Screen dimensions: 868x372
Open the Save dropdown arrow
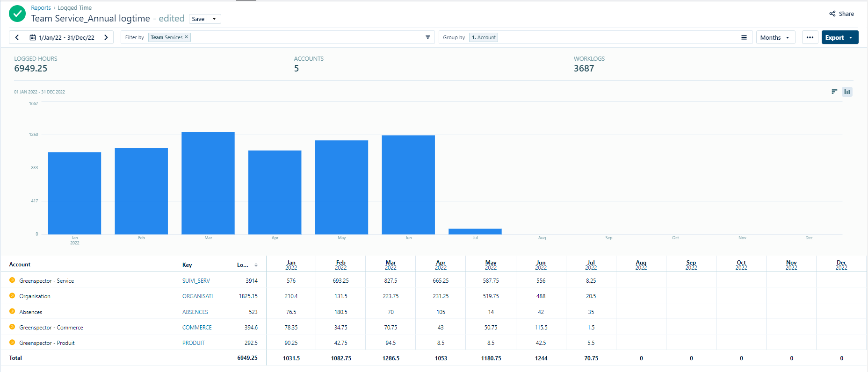pyautogui.click(x=214, y=19)
